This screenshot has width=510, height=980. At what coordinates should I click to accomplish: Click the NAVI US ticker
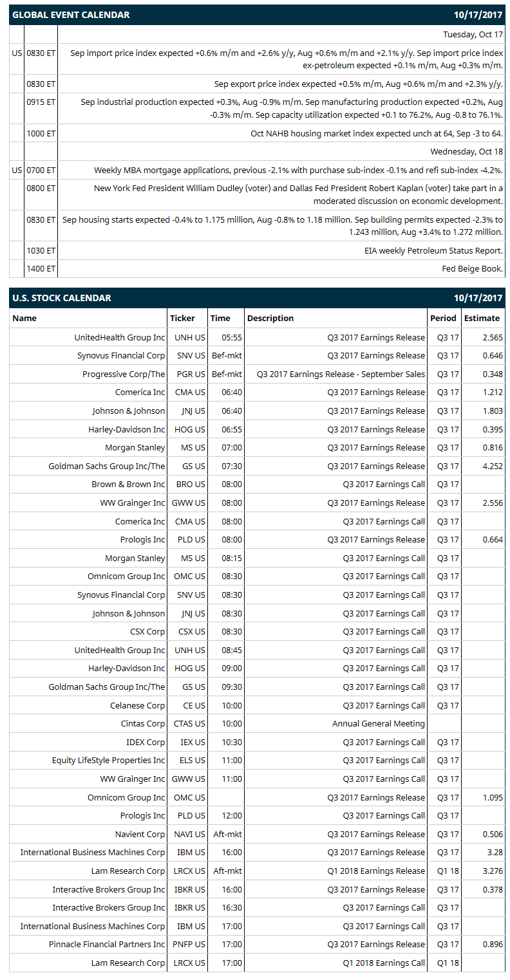(189, 834)
